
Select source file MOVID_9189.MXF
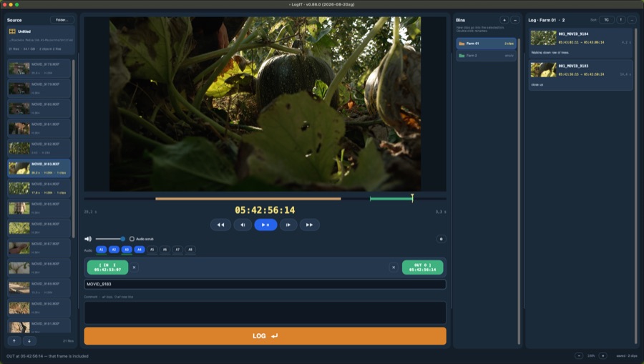coord(39,287)
